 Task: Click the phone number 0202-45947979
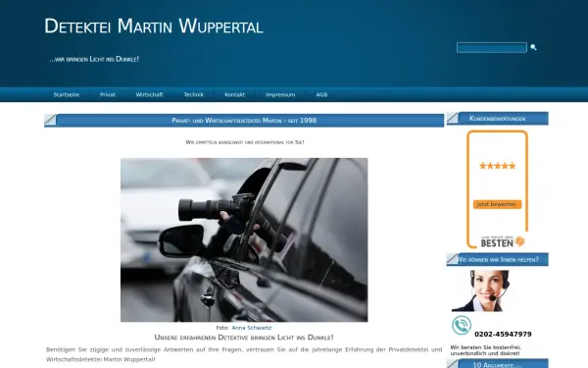click(x=503, y=335)
